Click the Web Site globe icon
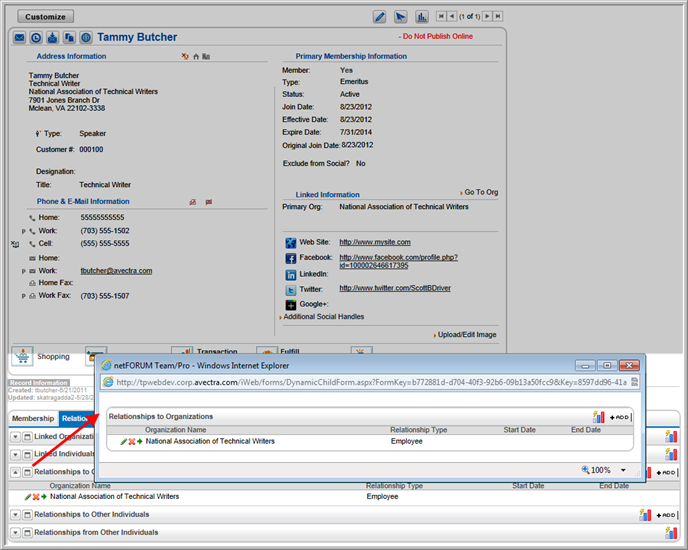 pyautogui.click(x=290, y=243)
